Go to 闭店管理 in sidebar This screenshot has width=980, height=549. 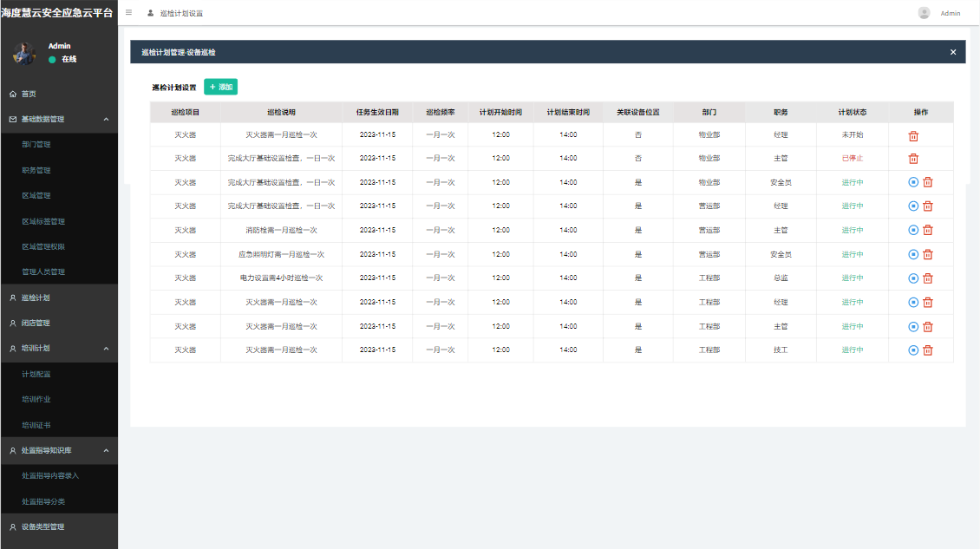pyautogui.click(x=36, y=323)
